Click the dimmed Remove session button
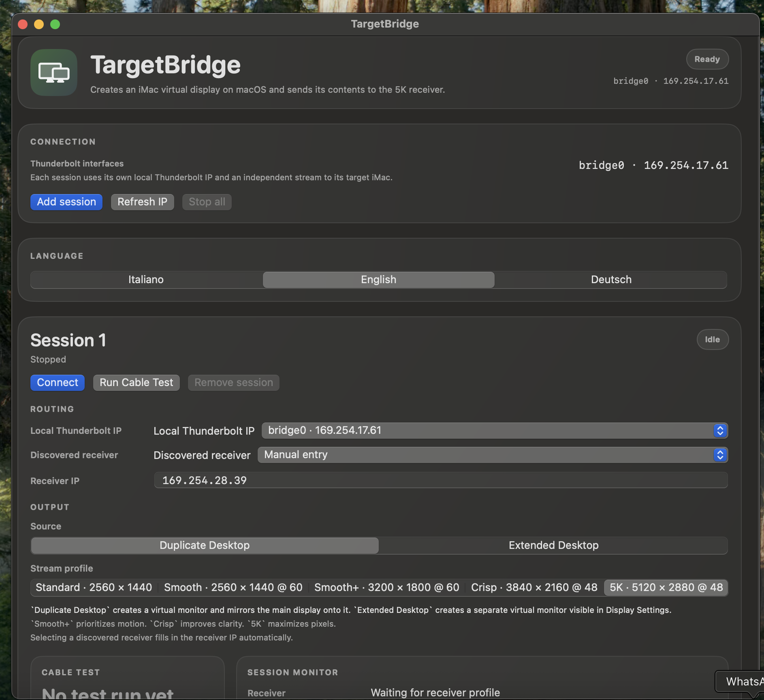Screen dimensions: 764x700 pos(234,382)
